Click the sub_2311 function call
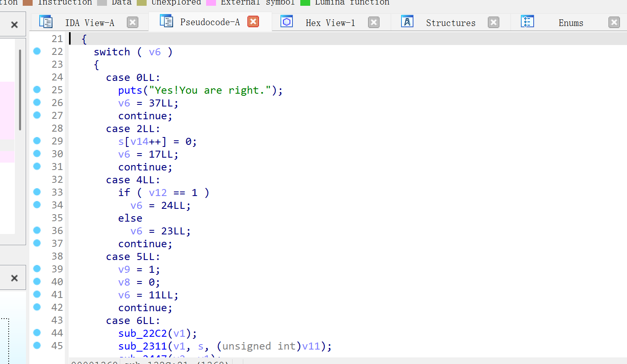This screenshot has width=627, height=364. click(x=143, y=346)
